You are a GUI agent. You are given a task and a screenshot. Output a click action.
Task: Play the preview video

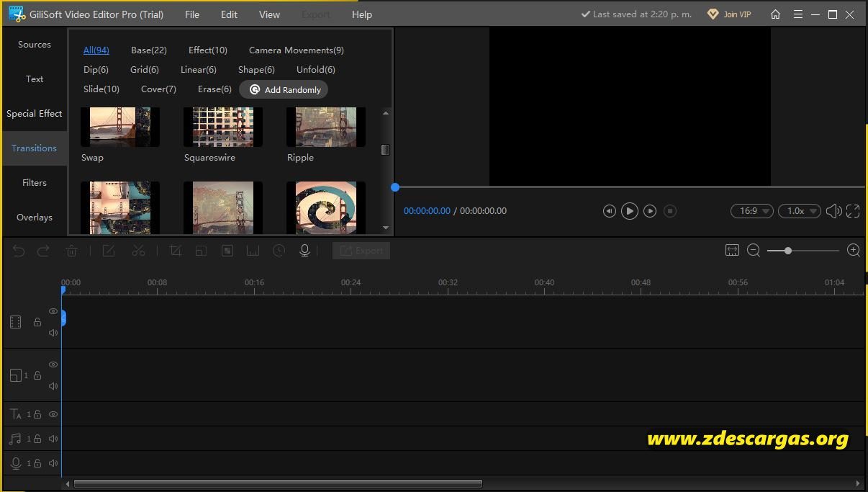[x=629, y=211]
